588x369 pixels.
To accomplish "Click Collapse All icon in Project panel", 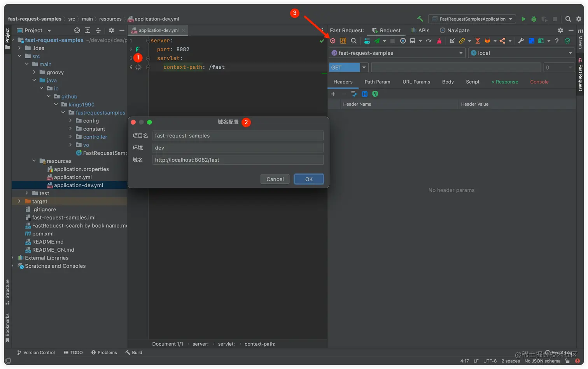I will coord(98,30).
